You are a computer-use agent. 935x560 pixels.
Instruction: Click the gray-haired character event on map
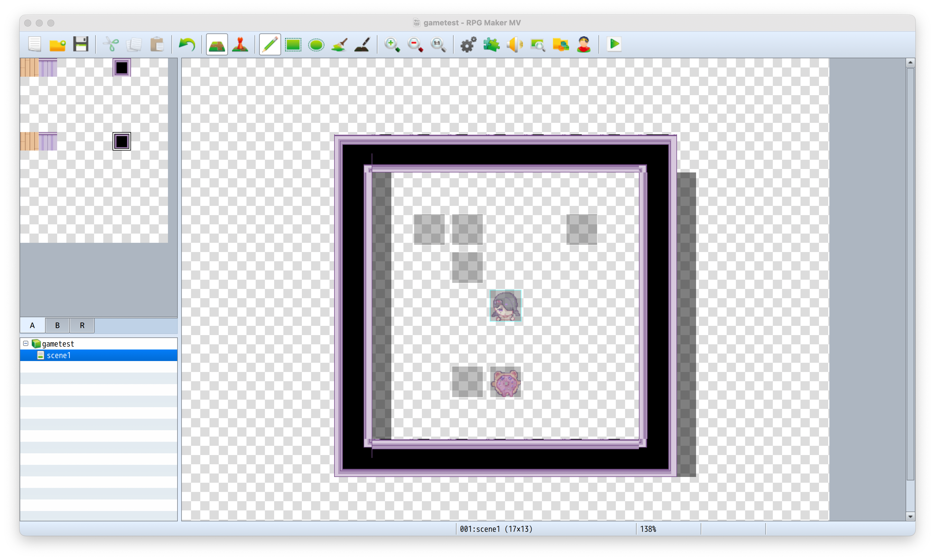point(506,306)
